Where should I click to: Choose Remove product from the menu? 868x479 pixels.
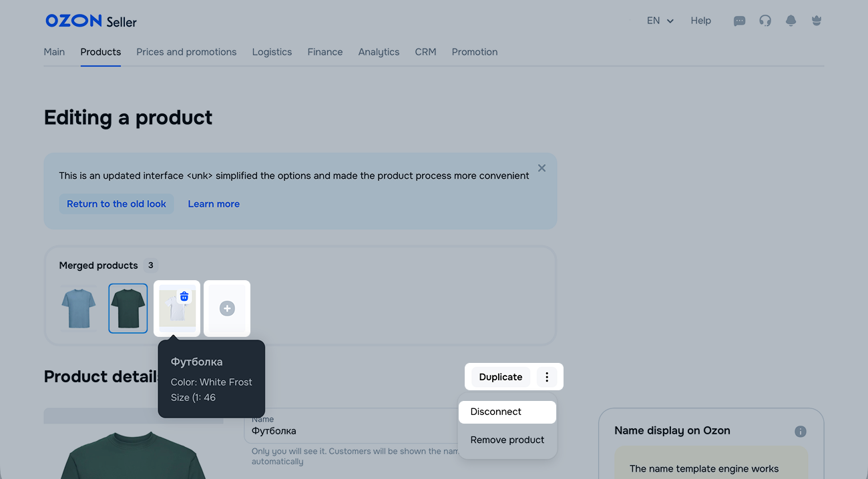pyautogui.click(x=507, y=440)
